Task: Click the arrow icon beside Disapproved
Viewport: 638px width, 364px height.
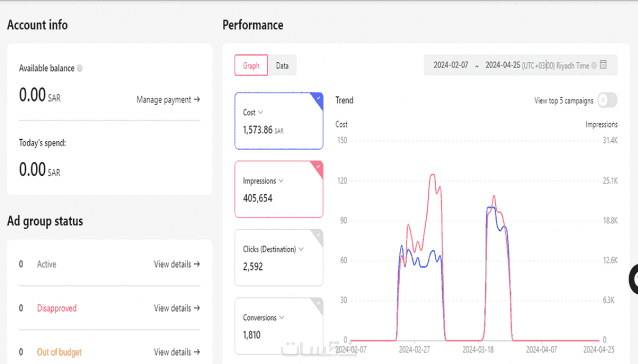Action: coord(197,308)
